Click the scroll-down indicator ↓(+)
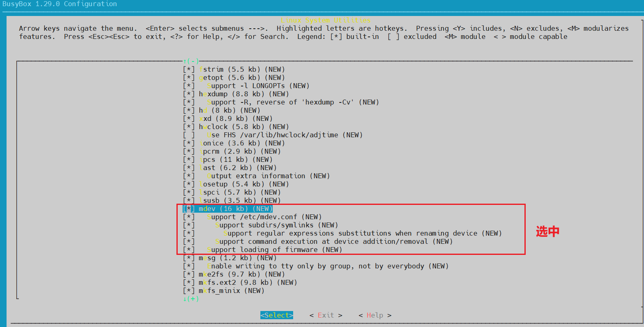Viewport: 644px width, 327px height. [191, 299]
